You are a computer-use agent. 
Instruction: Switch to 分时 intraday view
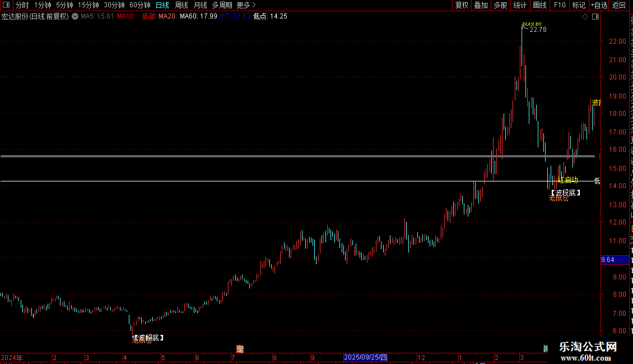pyautogui.click(x=22, y=5)
